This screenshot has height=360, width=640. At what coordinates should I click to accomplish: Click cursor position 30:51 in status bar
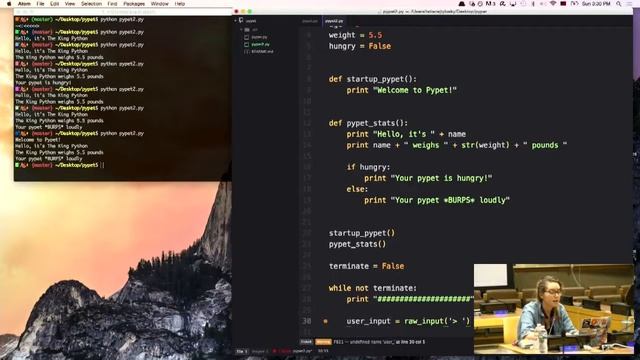pyautogui.click(x=323, y=351)
